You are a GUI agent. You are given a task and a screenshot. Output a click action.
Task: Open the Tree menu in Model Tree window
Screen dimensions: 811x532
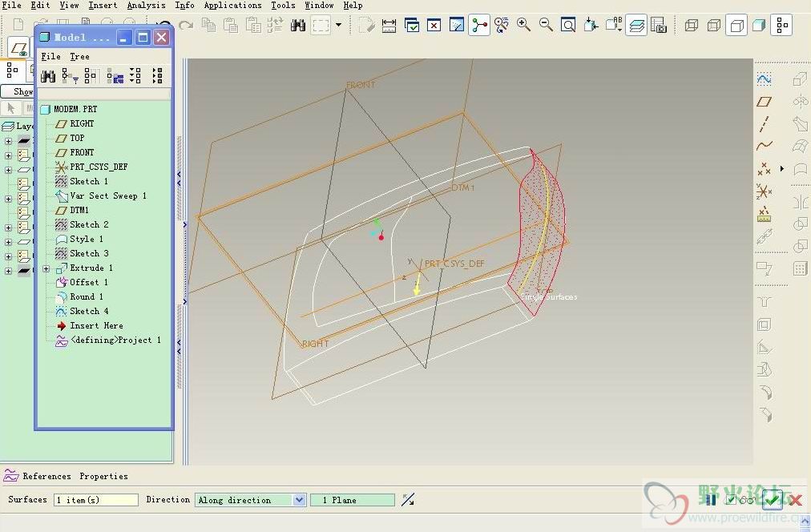click(x=79, y=56)
